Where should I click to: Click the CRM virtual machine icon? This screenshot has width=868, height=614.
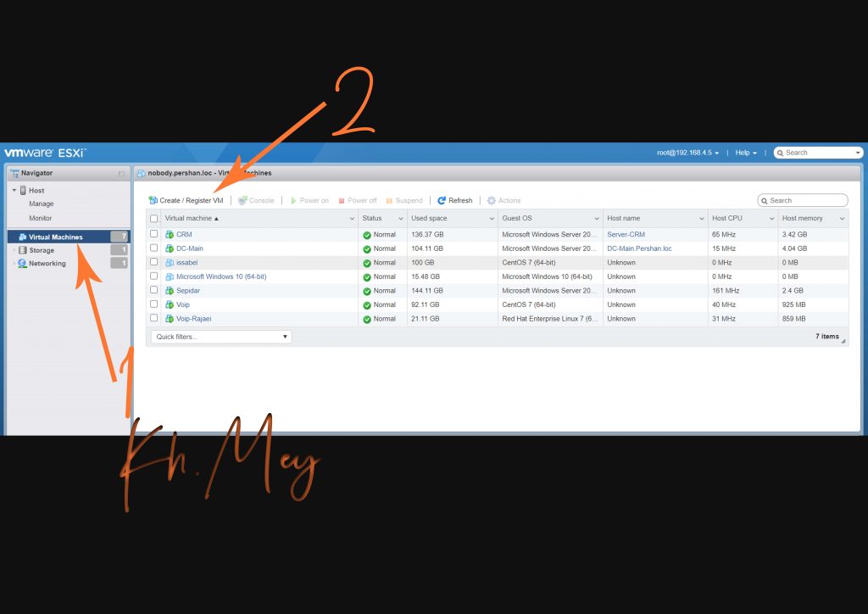[170, 235]
